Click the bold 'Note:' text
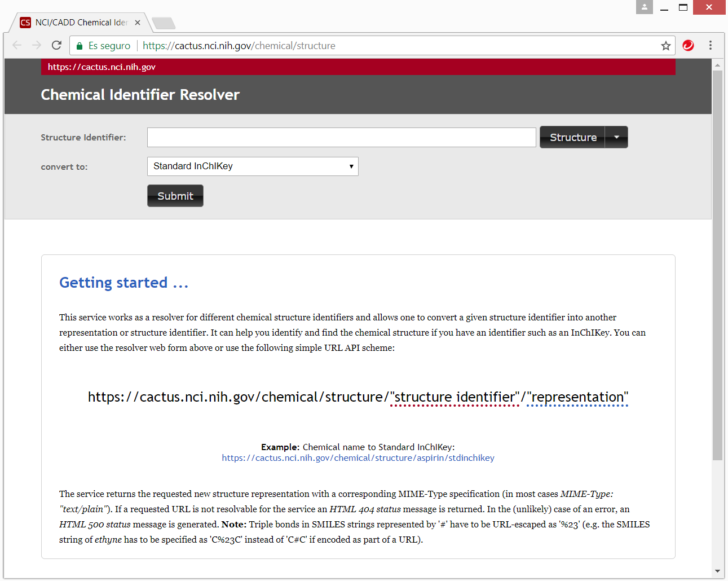 pyautogui.click(x=234, y=525)
